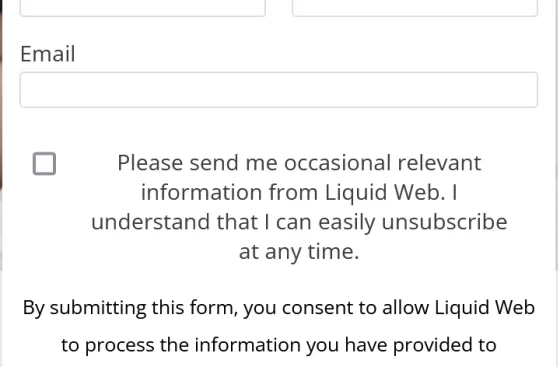
Task: Focus the cut-off right field above Email
Action: tap(415, 8)
